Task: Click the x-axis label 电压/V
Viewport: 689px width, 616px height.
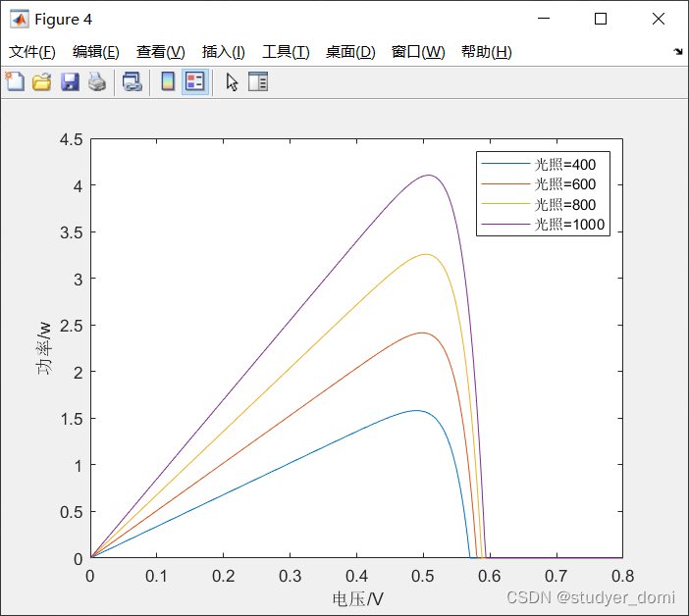Action: 357,598
